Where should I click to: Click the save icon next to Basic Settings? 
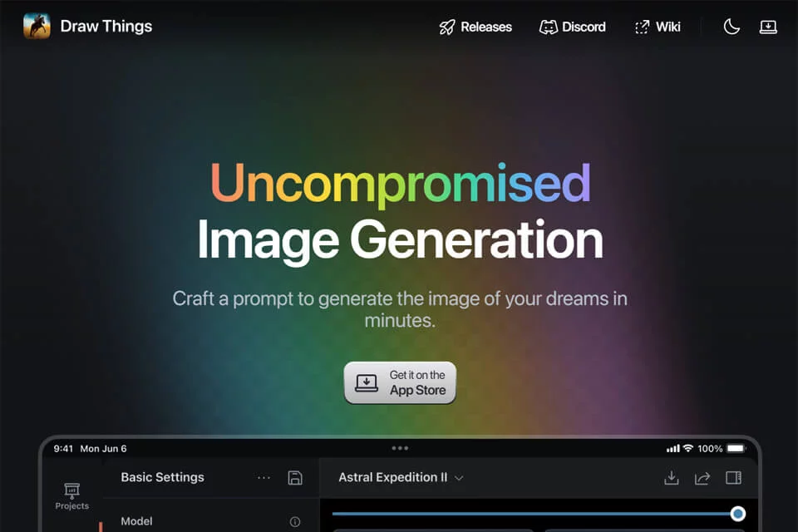coord(295,477)
